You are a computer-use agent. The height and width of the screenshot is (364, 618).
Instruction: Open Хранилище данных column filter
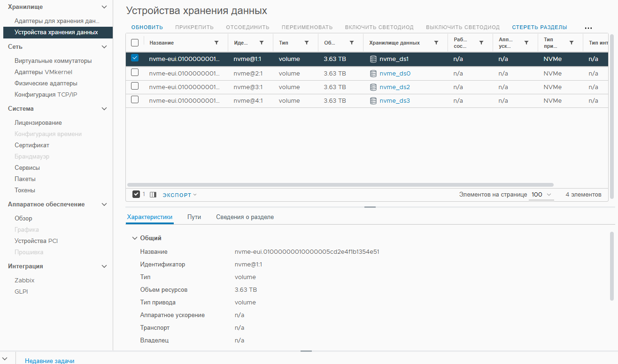(436, 43)
